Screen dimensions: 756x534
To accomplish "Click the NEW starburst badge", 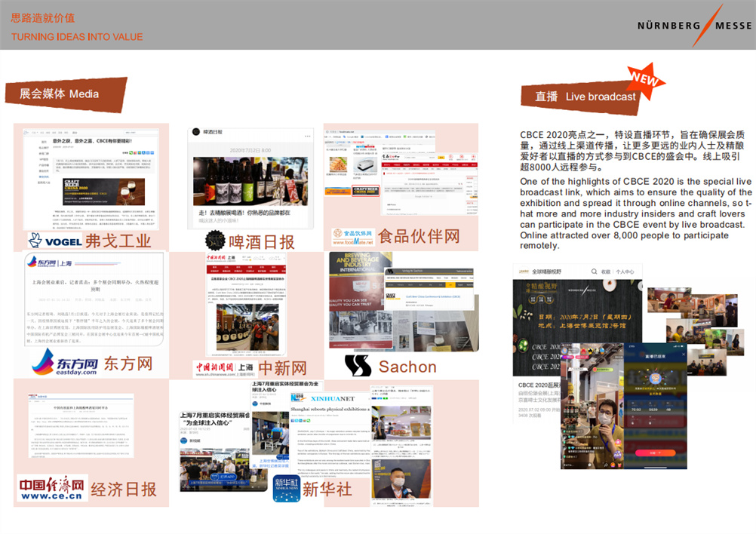I will [x=646, y=80].
